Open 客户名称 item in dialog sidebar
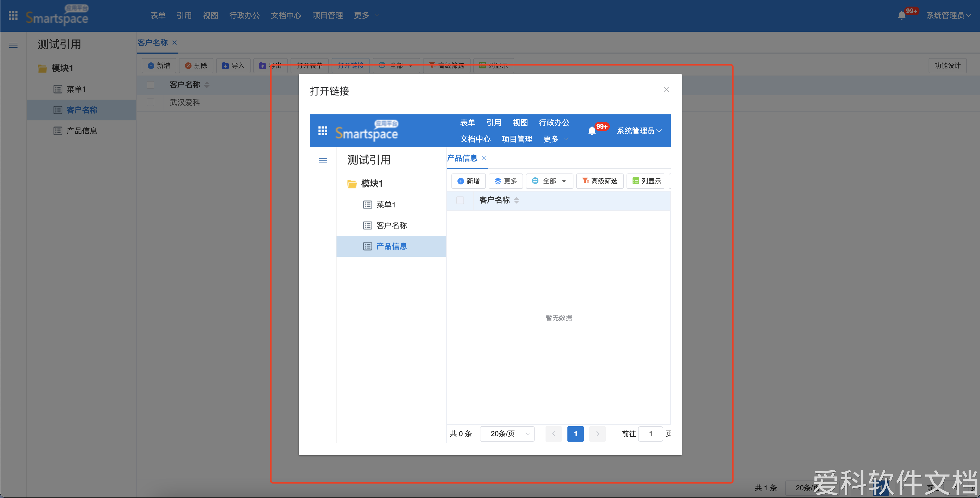 pos(391,225)
